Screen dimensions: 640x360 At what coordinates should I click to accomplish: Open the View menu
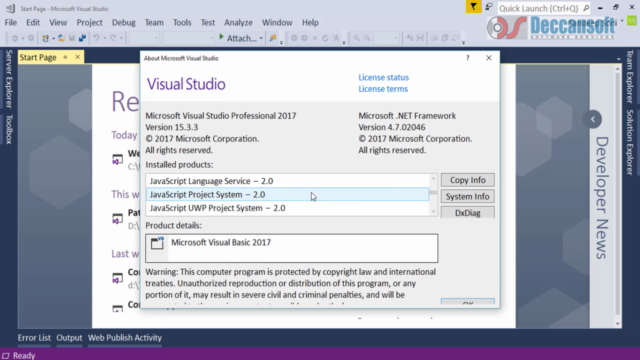coord(58,22)
